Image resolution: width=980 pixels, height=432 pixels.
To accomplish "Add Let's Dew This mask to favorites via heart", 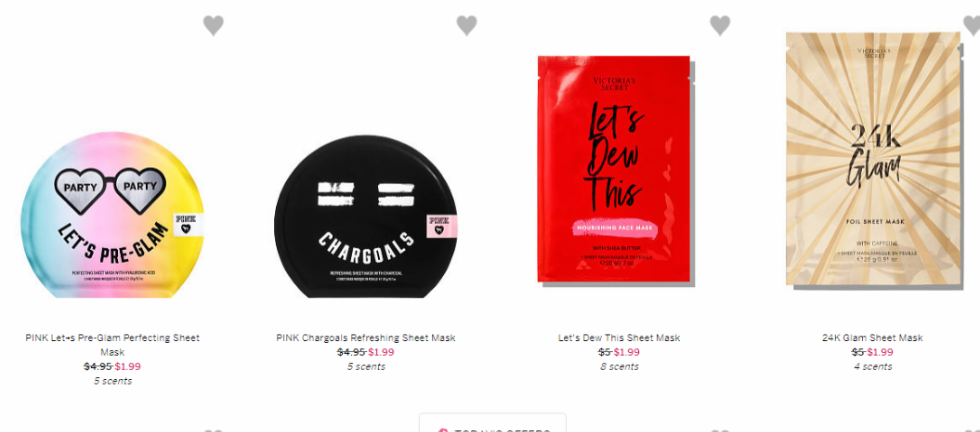I will pos(720,26).
